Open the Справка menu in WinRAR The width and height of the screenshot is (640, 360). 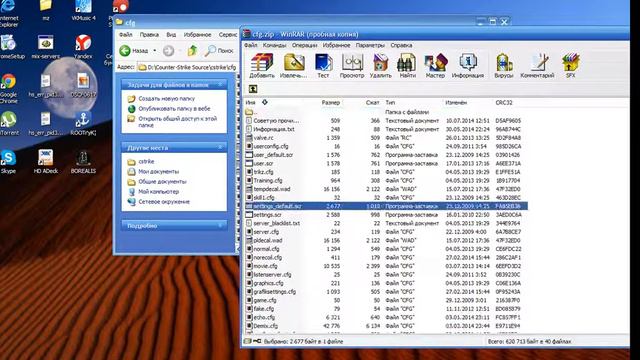click(401, 45)
